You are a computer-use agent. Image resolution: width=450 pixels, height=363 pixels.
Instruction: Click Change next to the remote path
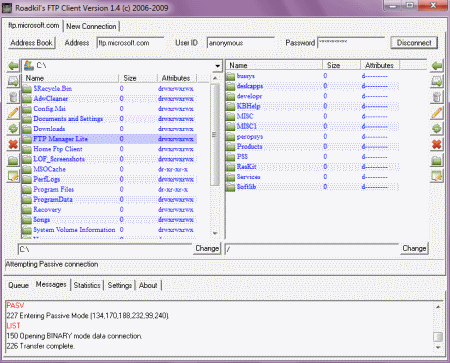(414, 248)
